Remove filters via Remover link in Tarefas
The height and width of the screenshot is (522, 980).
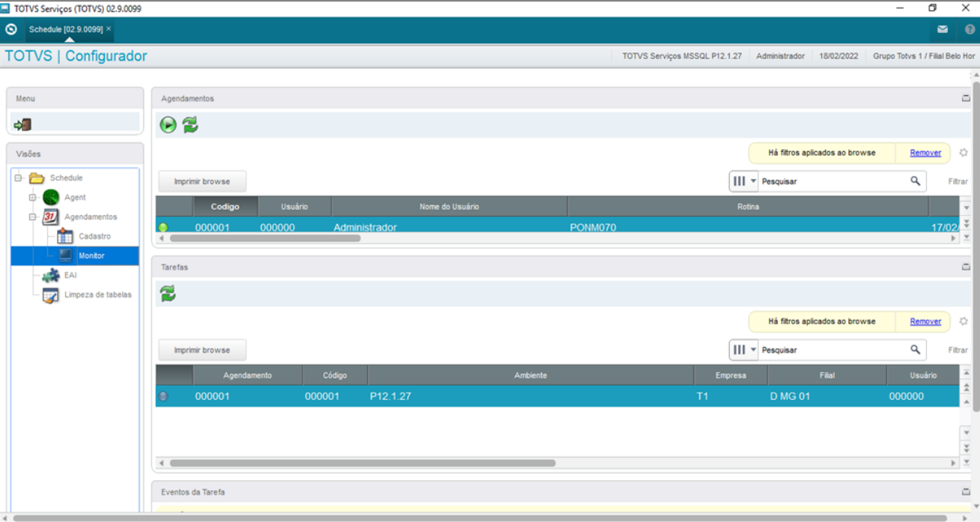coord(925,321)
